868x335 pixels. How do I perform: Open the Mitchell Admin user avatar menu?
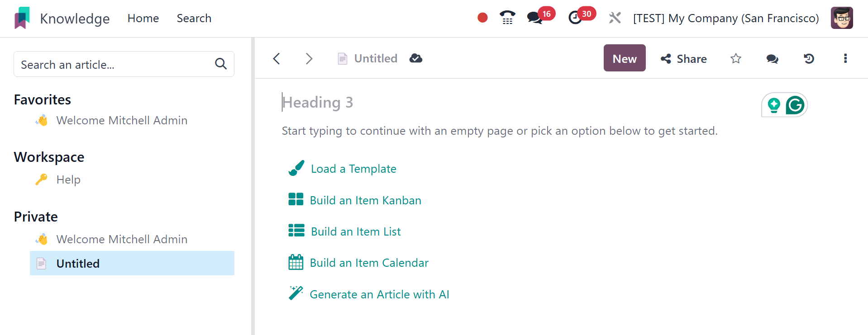coord(842,18)
